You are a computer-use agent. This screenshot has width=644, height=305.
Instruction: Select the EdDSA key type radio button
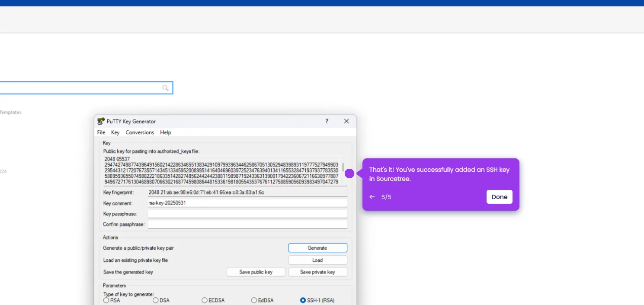[254, 300]
